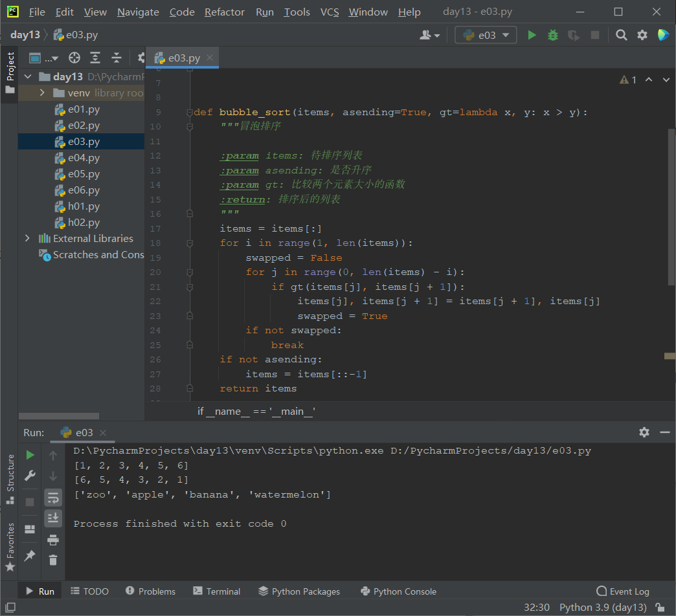Open e04.py in project tree
This screenshot has height=616, width=676.
click(78, 158)
